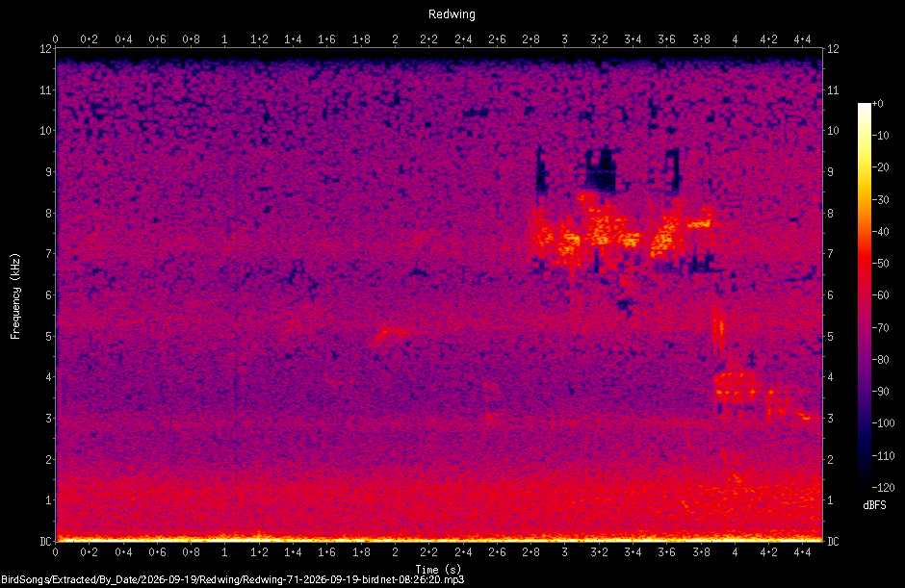
Task: Click the dBFS unit label
Action: [874, 505]
